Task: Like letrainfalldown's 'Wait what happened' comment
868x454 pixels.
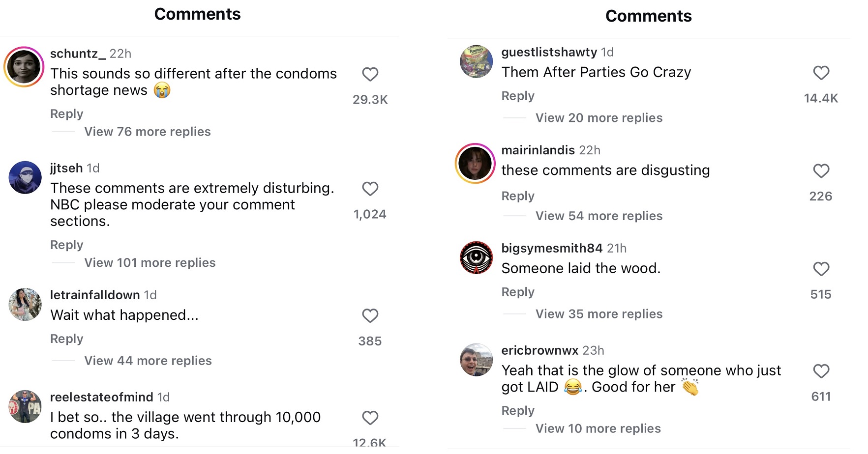Action: (370, 315)
